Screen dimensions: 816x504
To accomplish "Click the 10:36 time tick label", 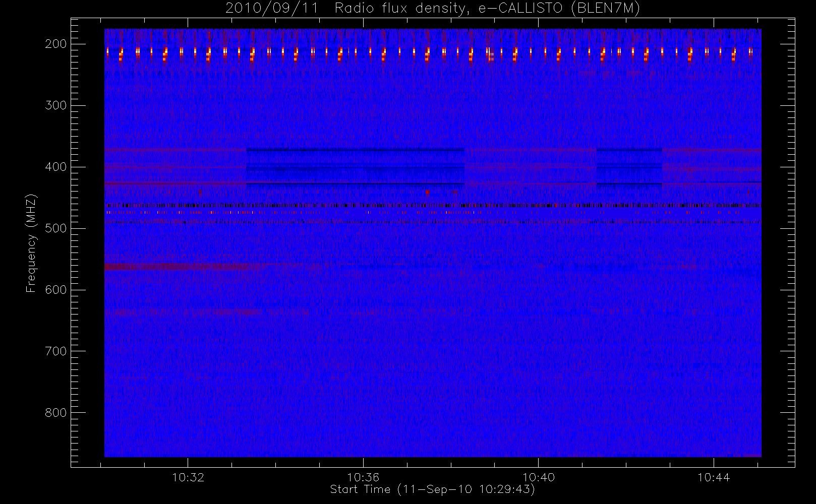I will pos(363,477).
